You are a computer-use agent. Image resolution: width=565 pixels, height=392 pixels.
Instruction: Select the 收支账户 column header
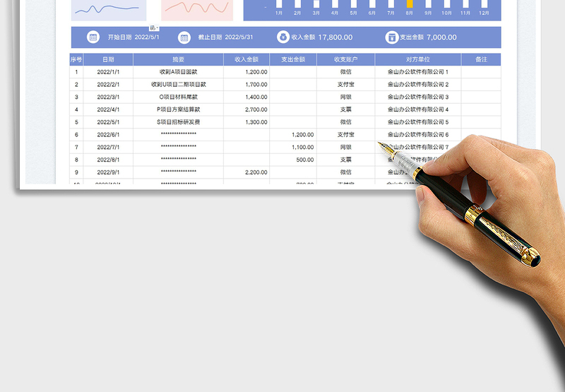coord(345,60)
